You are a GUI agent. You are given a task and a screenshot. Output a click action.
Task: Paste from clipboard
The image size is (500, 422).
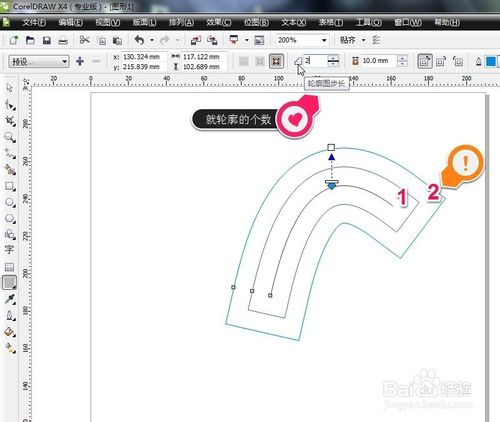pos(117,41)
